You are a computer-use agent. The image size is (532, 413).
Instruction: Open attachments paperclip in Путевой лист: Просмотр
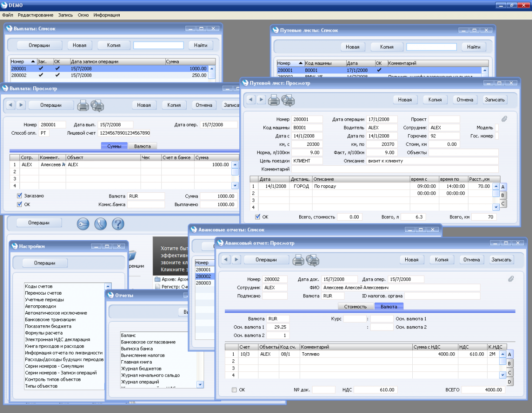[x=504, y=119]
